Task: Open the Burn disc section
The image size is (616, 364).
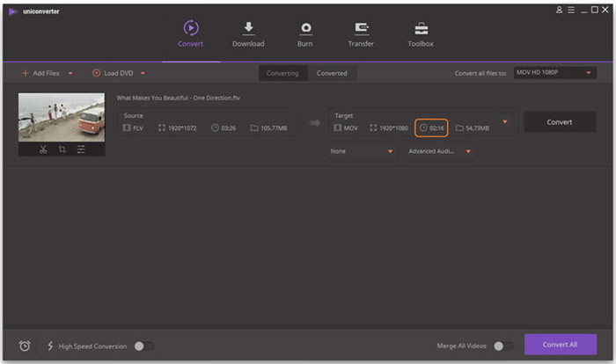Action: (305, 29)
